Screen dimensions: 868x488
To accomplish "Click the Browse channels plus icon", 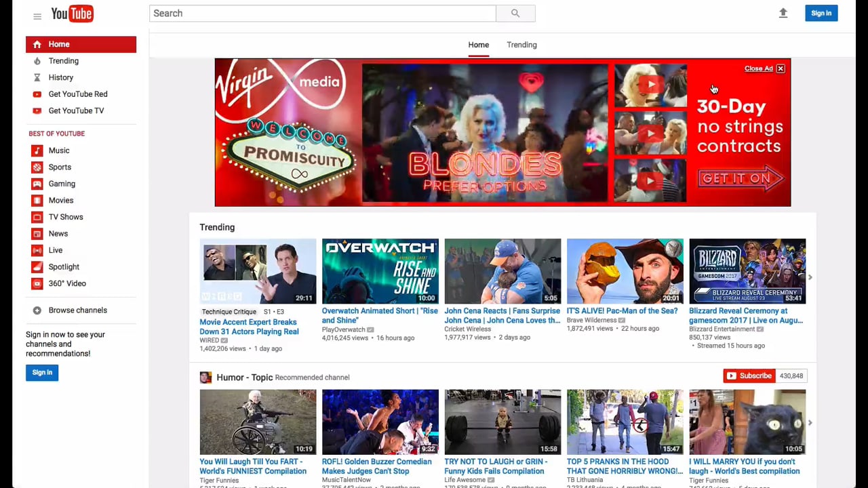I will (37, 310).
